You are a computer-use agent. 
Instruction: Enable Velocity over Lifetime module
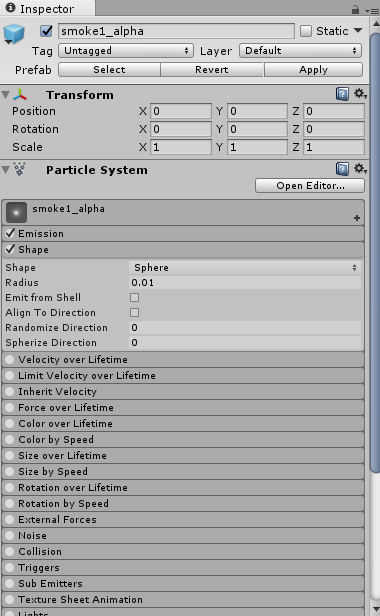(x=9, y=359)
